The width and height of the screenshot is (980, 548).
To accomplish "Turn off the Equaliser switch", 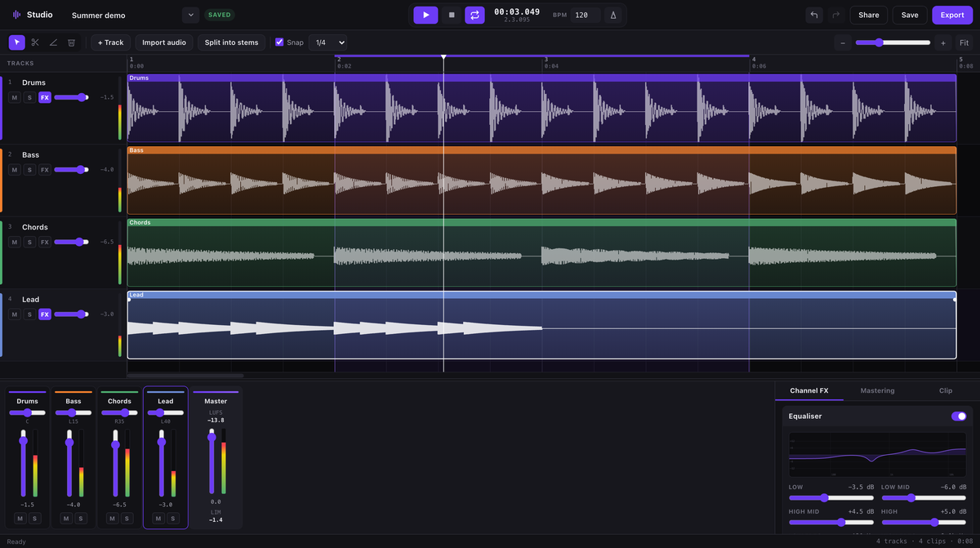I will click(x=959, y=417).
